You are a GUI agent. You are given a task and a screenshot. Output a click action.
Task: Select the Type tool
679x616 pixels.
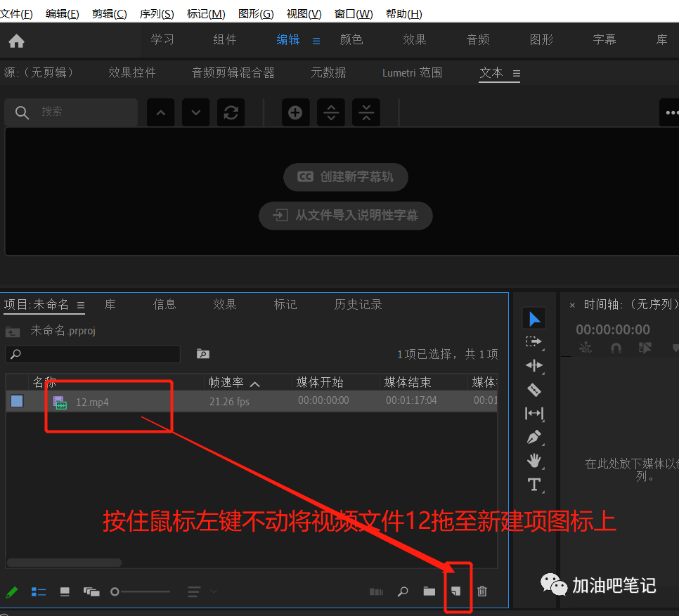pos(534,485)
